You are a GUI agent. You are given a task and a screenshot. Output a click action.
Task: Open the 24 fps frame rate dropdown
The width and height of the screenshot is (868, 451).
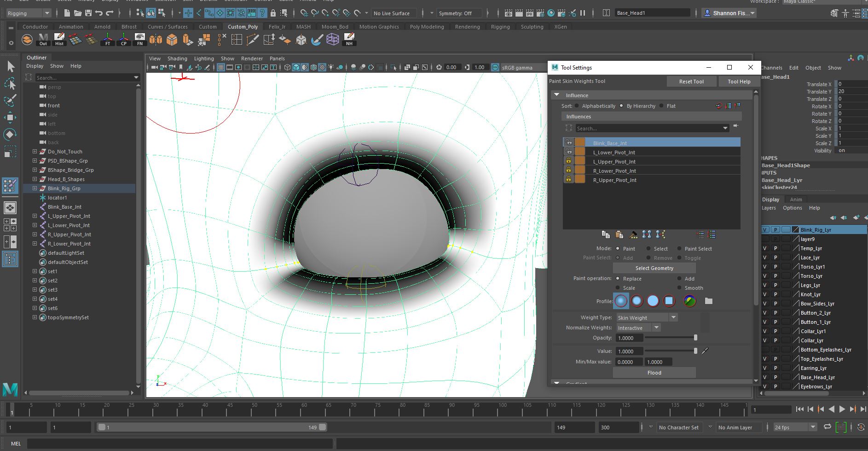[x=795, y=428]
